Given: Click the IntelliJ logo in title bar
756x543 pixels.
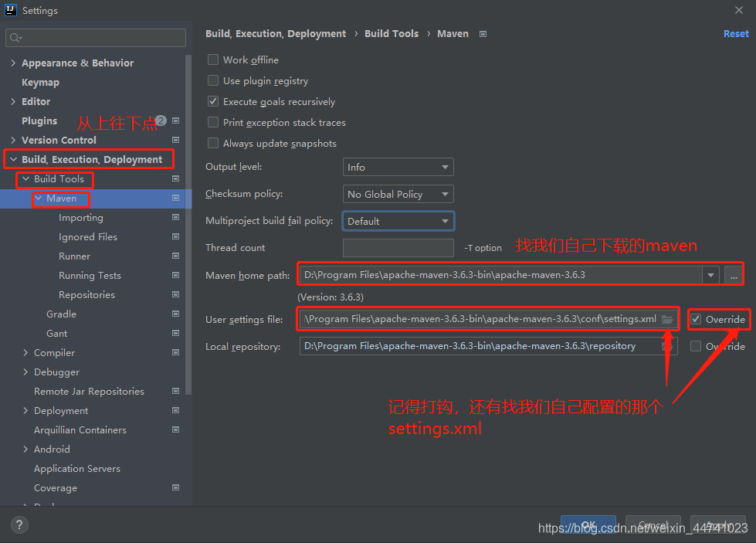Looking at the screenshot, I should point(11,10).
